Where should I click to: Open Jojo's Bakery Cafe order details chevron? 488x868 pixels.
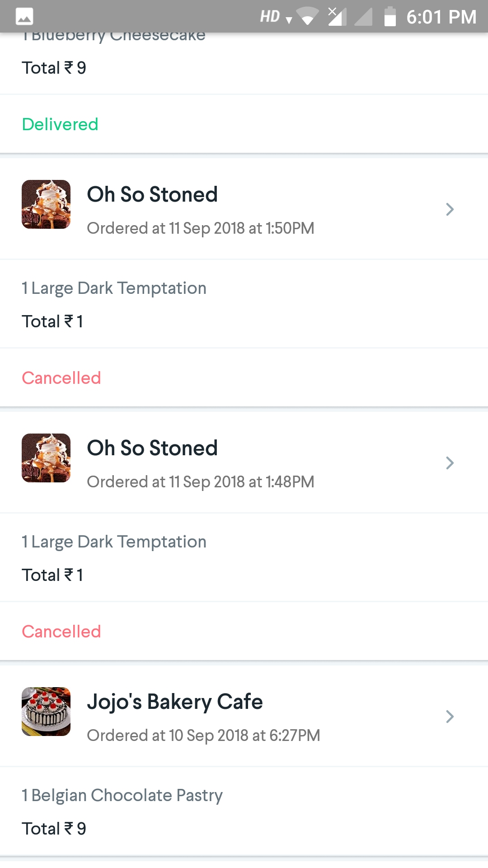click(x=450, y=717)
